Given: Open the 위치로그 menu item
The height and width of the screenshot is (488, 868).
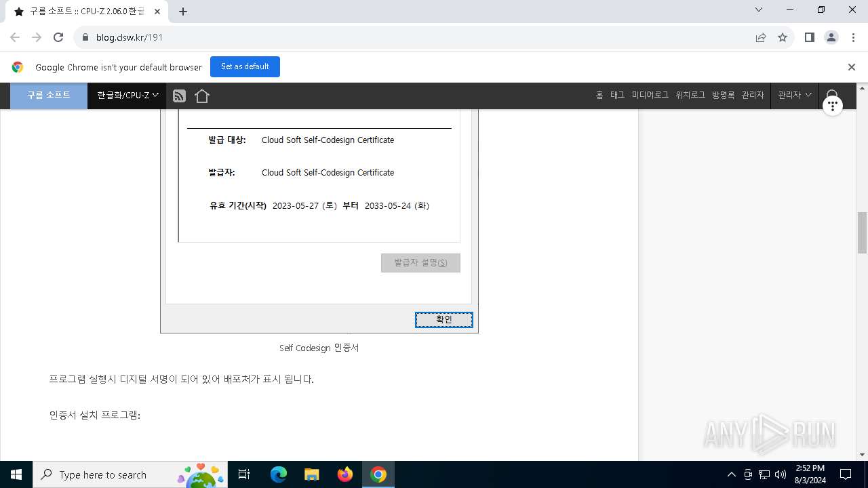Looking at the screenshot, I should [x=690, y=96].
